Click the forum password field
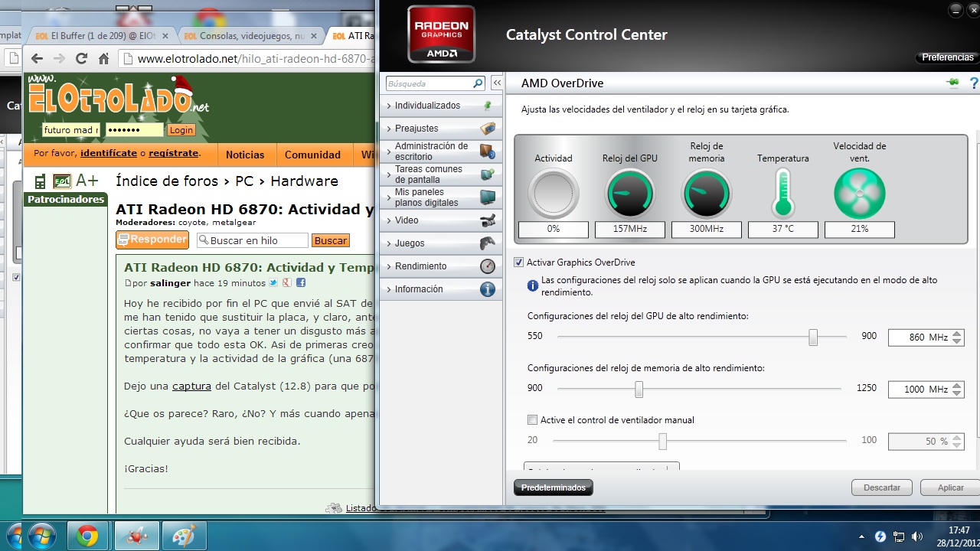 (x=134, y=130)
